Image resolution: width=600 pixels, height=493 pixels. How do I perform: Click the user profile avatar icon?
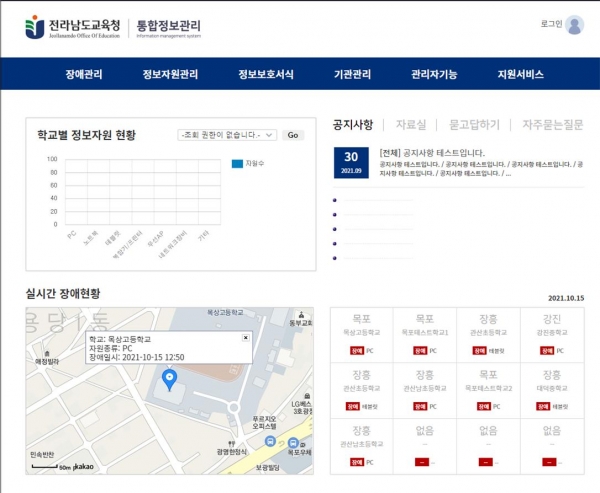pyautogui.click(x=574, y=25)
